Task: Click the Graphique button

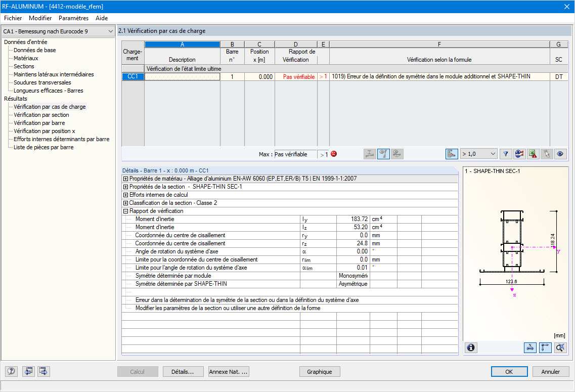Action: coord(320,371)
